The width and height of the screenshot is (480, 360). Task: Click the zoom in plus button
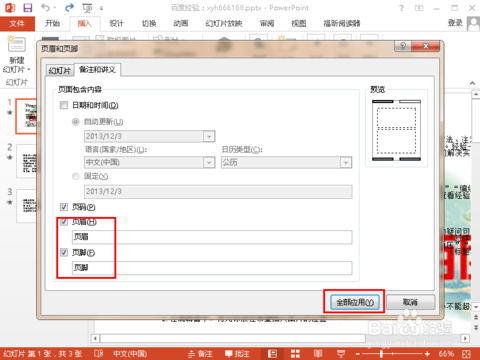click(427, 354)
